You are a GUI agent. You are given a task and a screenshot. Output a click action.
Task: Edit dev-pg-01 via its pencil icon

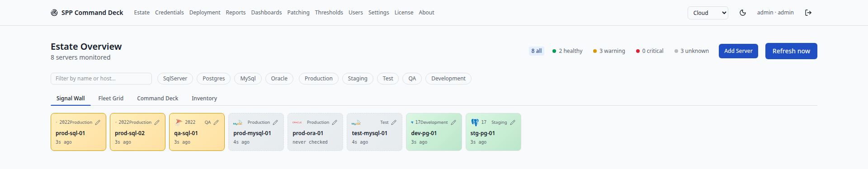click(x=453, y=122)
